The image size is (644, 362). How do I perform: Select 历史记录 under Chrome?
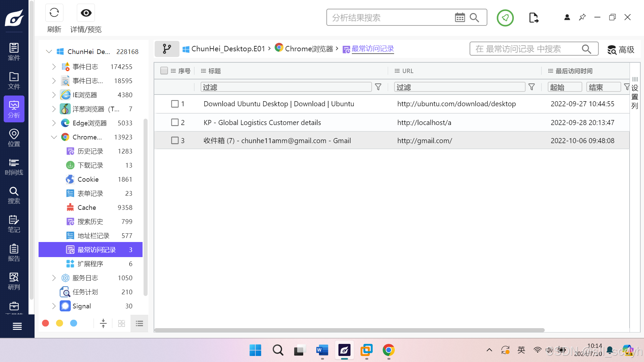pyautogui.click(x=90, y=151)
